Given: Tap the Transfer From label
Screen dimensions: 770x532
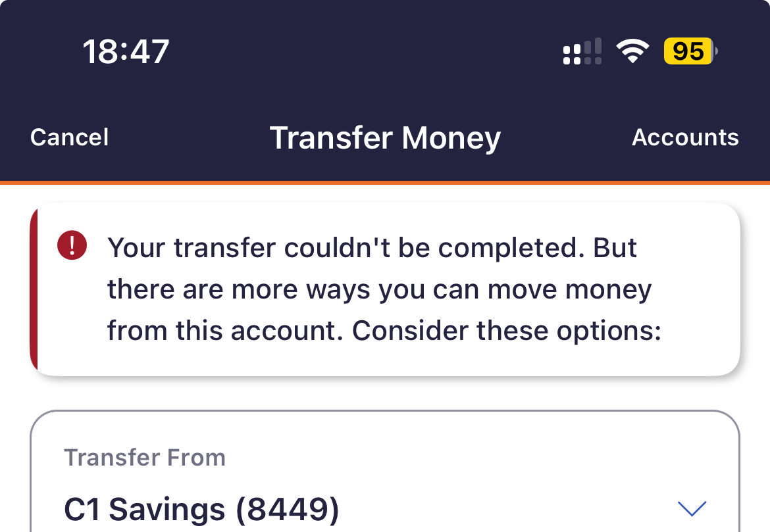Looking at the screenshot, I should click(145, 458).
